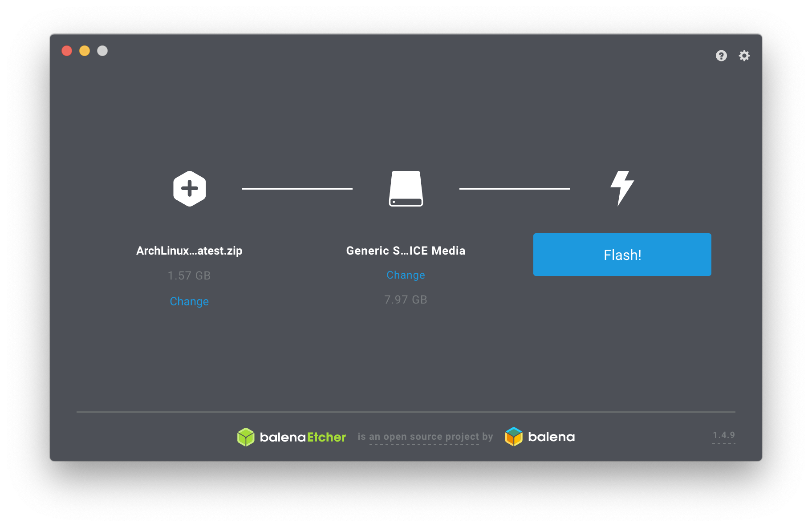The image size is (812, 527).
Task: Start flashing with the Flash! button
Action: [622, 255]
